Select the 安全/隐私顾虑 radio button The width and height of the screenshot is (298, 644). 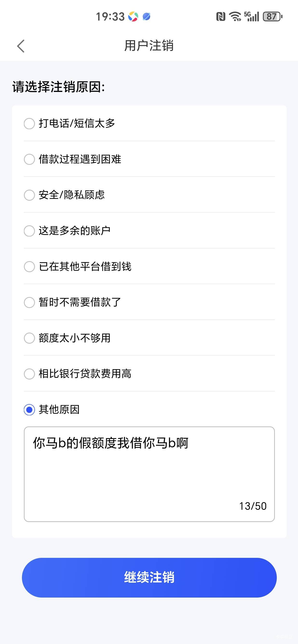tap(29, 195)
